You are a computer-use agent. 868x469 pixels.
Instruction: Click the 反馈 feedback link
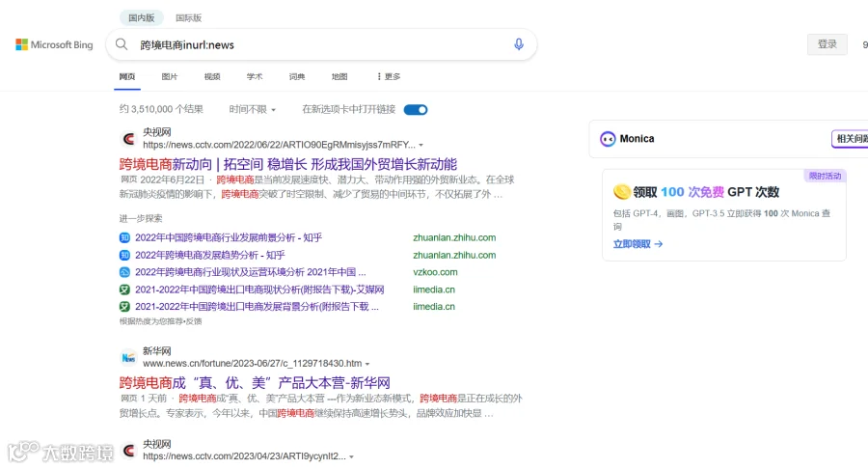[194, 321]
